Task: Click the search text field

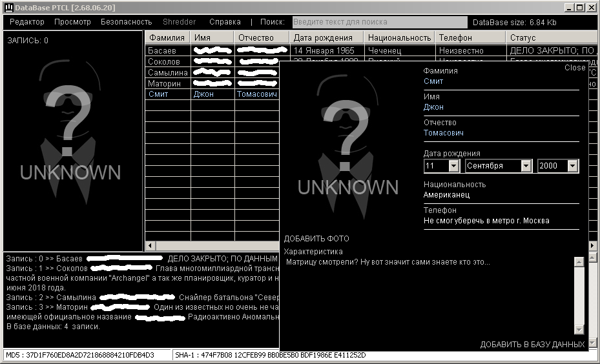Action: (x=380, y=22)
